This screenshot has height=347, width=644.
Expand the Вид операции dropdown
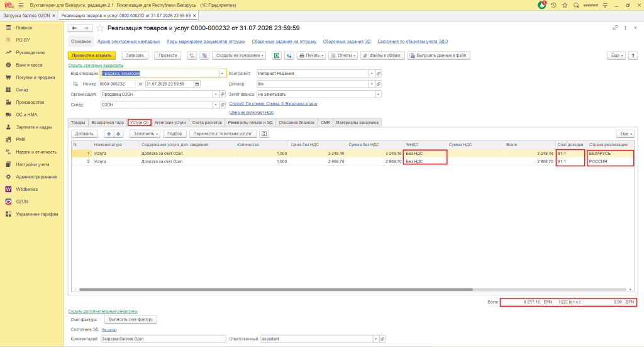(x=222, y=74)
